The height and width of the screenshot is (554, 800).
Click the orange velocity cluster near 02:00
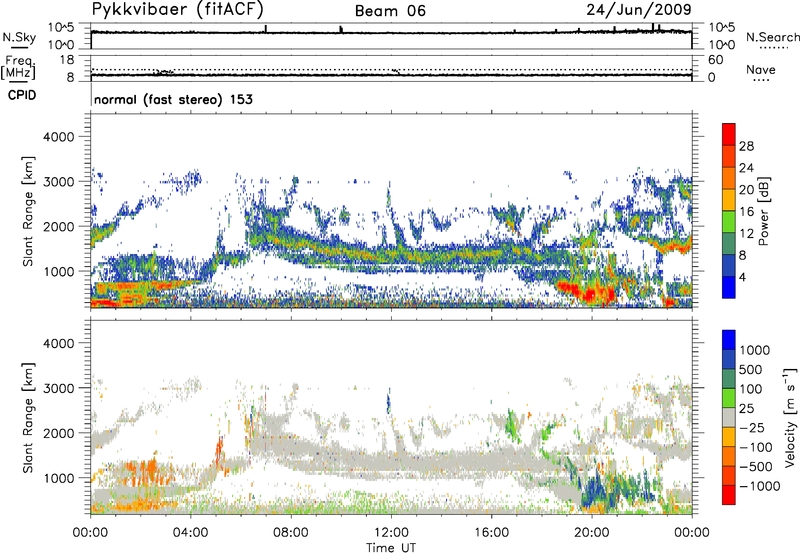(x=144, y=472)
